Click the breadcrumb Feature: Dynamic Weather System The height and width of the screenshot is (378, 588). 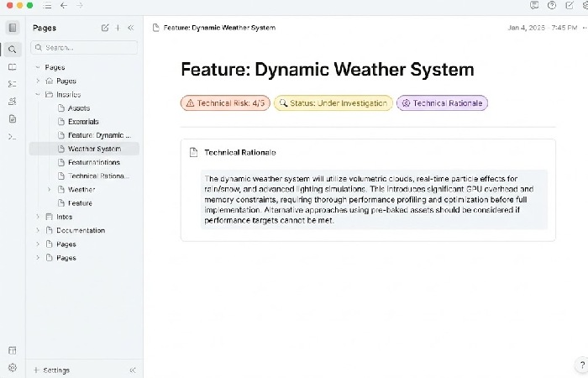(219, 28)
